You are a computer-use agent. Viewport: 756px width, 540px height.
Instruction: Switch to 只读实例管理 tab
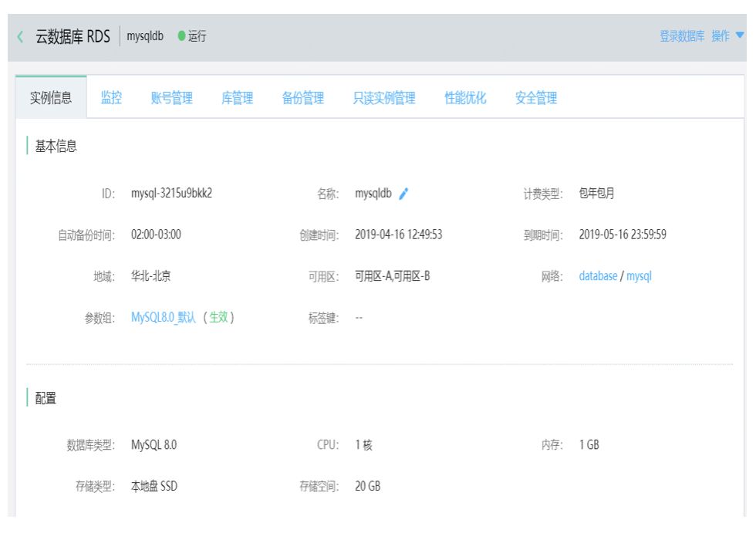[384, 98]
